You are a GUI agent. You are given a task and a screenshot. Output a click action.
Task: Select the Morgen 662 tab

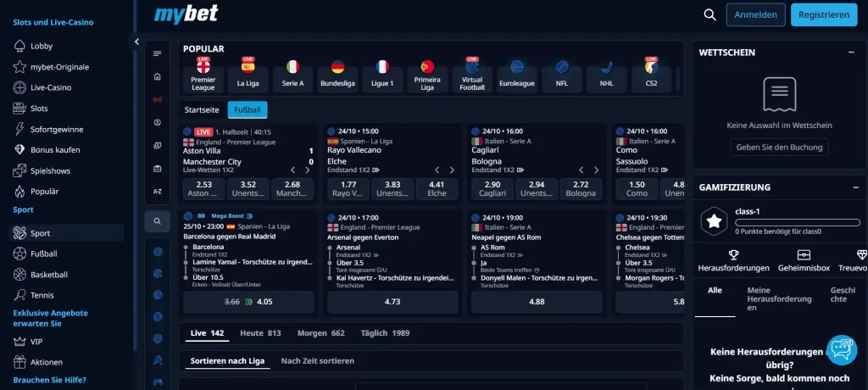pos(321,333)
